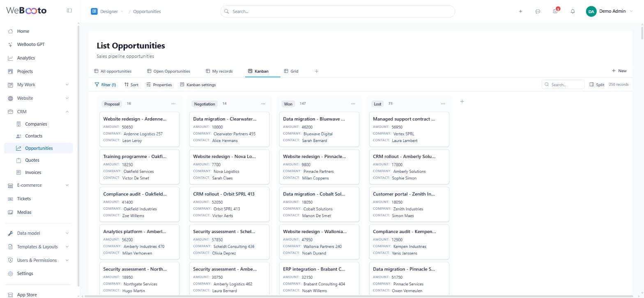Open the Website redesign - Nova Logistics card
Viewport: 644px width, 298px height.
229,167
